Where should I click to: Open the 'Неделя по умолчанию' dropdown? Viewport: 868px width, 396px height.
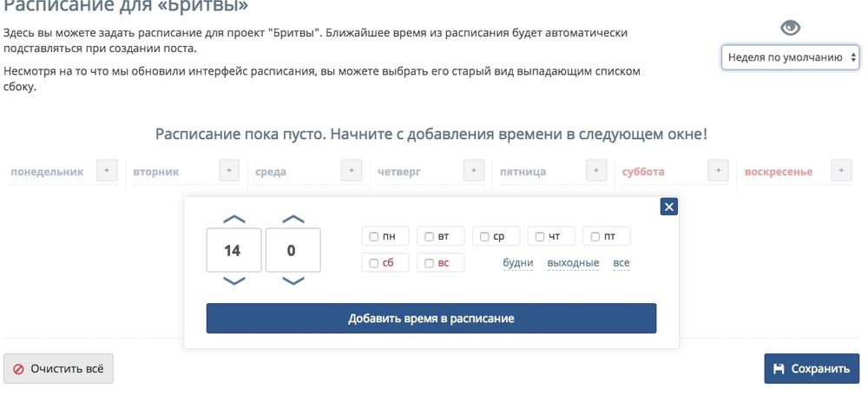point(790,57)
